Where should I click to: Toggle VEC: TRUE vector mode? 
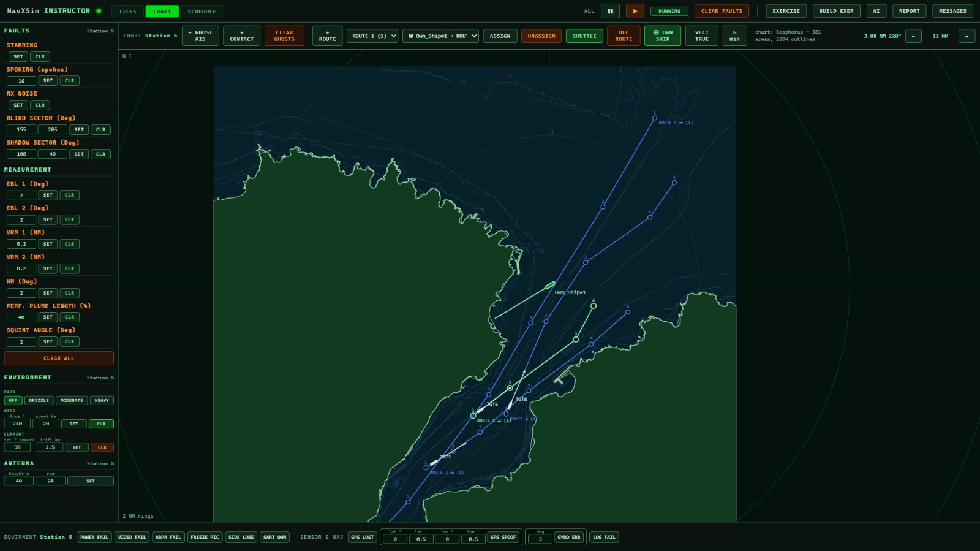(702, 36)
